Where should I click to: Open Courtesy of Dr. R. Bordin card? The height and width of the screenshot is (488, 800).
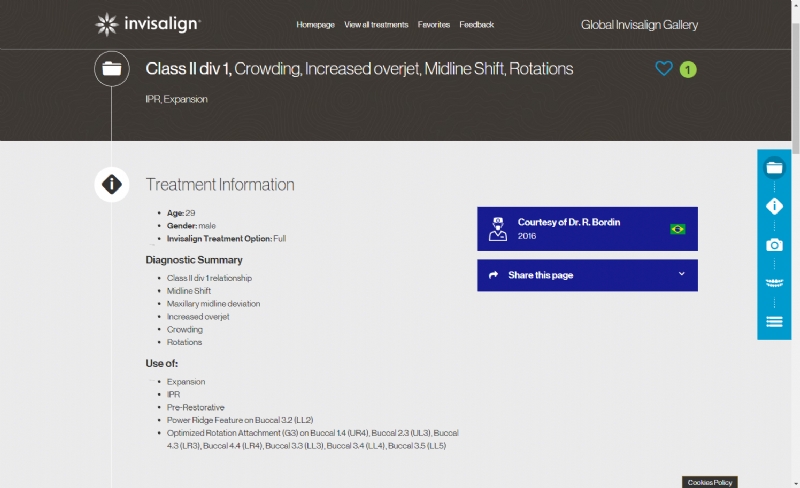[587, 229]
